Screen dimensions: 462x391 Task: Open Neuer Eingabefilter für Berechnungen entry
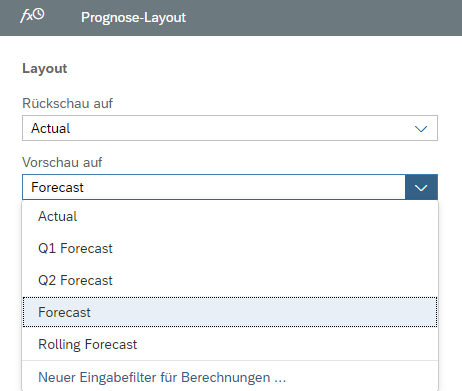[x=230, y=377]
